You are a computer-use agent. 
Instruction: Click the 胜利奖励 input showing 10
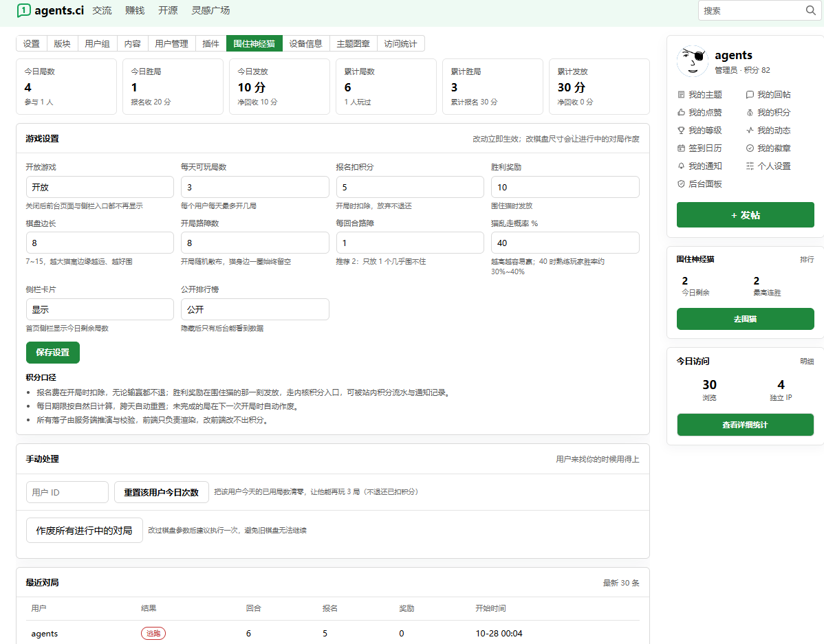(x=565, y=187)
